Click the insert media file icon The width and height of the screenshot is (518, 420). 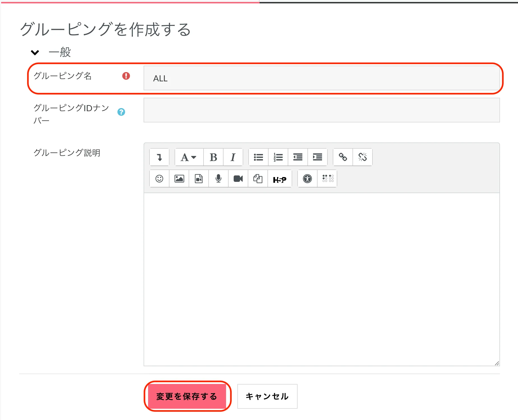click(x=199, y=178)
